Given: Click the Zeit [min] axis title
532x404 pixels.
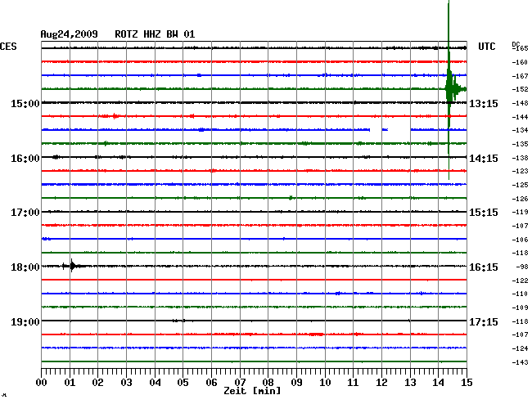Looking at the screenshot, I should (252, 391).
